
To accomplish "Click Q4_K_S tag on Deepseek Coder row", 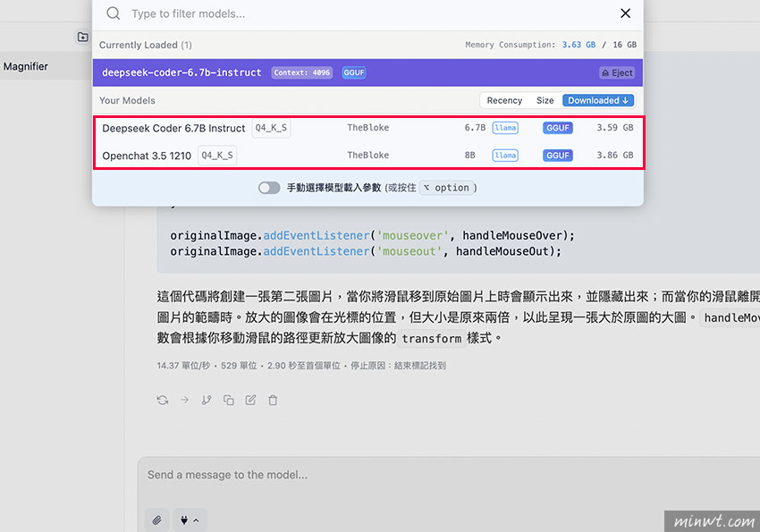I will tap(271, 128).
